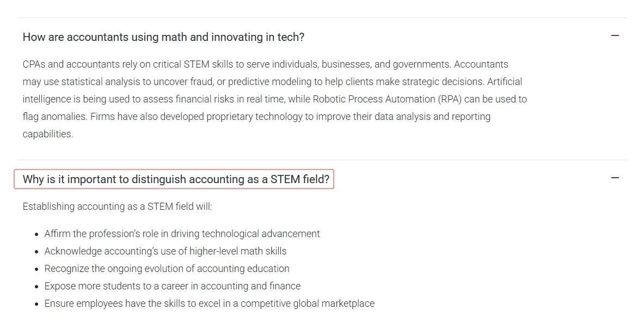Collapse the accountants using math section minus icon

pyautogui.click(x=615, y=36)
